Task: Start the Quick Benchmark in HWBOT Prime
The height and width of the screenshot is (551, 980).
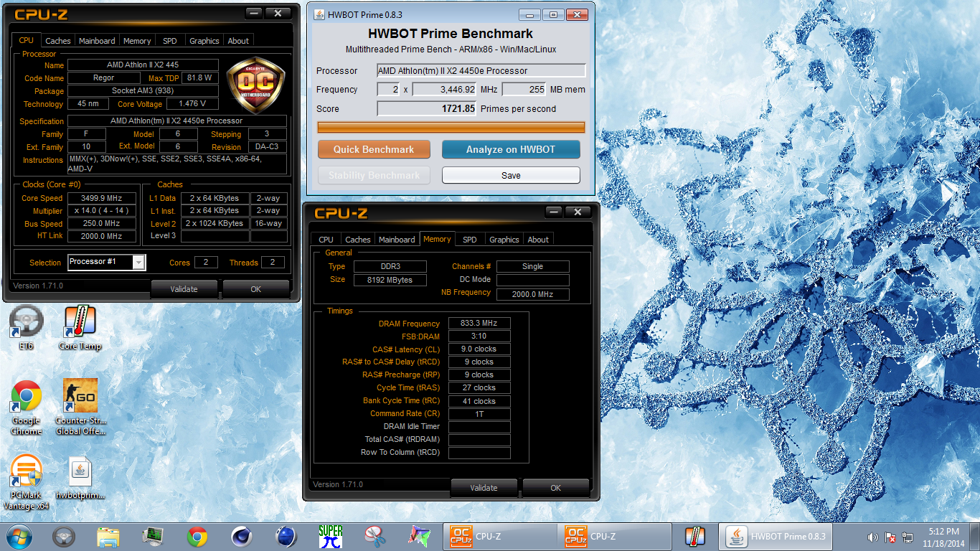Action: [x=374, y=149]
